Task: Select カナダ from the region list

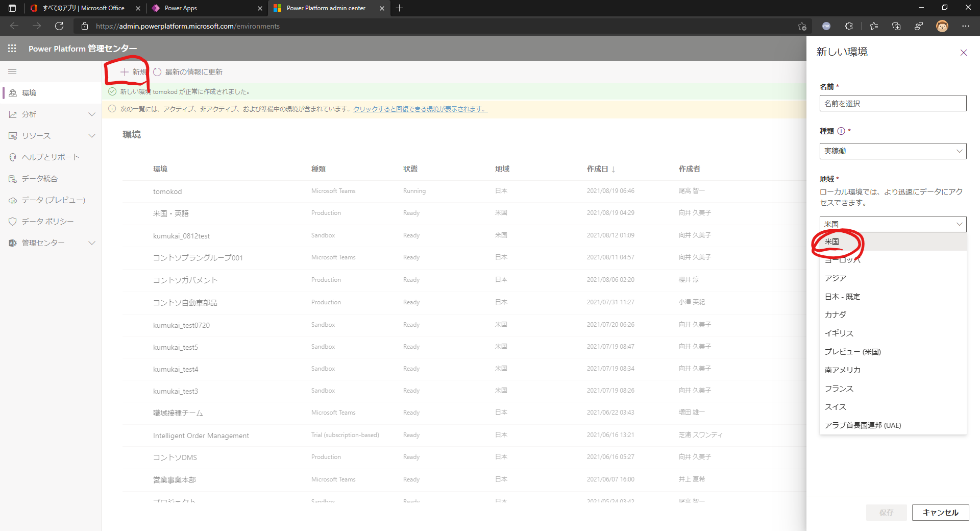Action: 893,315
